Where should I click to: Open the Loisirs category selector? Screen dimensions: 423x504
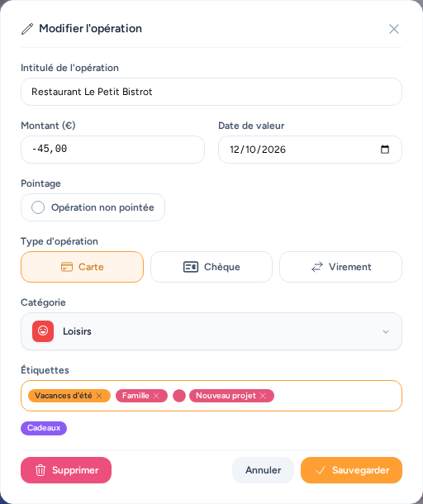(x=211, y=331)
